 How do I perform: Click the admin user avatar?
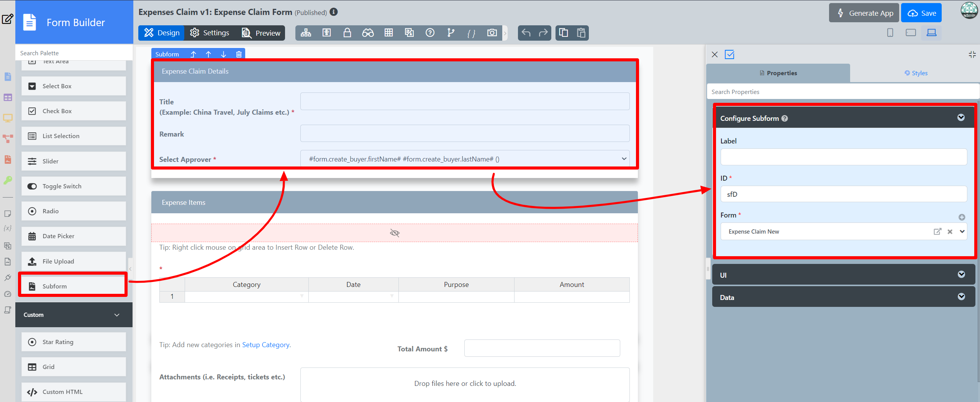pos(969,10)
